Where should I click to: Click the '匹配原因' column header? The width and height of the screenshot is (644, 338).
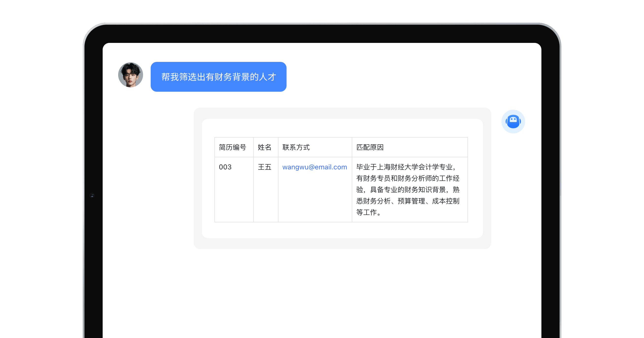coord(410,147)
